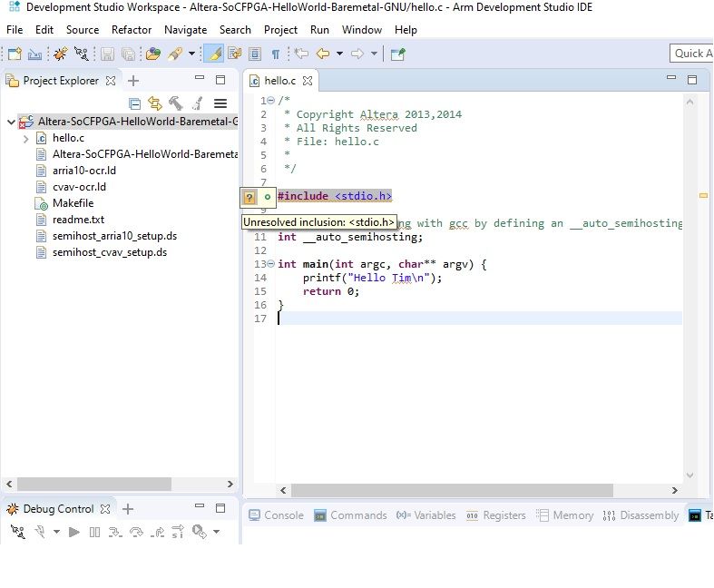The image size is (714, 588).
Task: Click the Import toolbar icon next to New
Action: click(34, 54)
